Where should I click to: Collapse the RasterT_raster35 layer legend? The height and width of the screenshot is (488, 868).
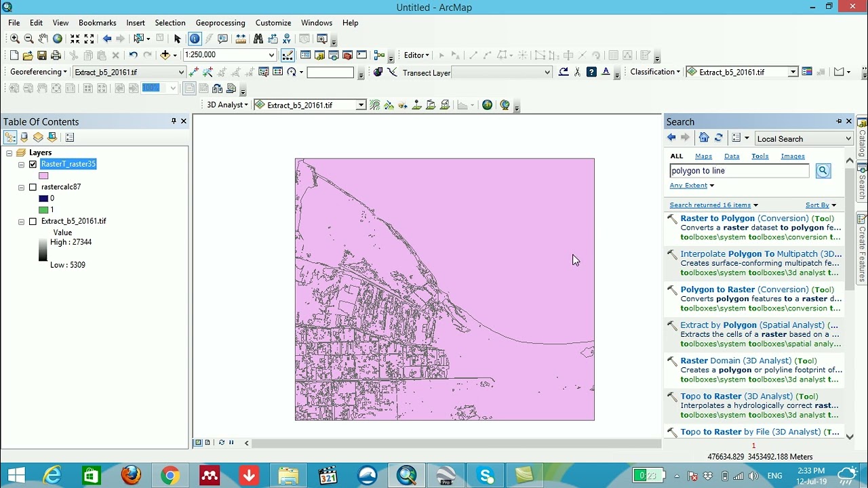click(x=21, y=165)
